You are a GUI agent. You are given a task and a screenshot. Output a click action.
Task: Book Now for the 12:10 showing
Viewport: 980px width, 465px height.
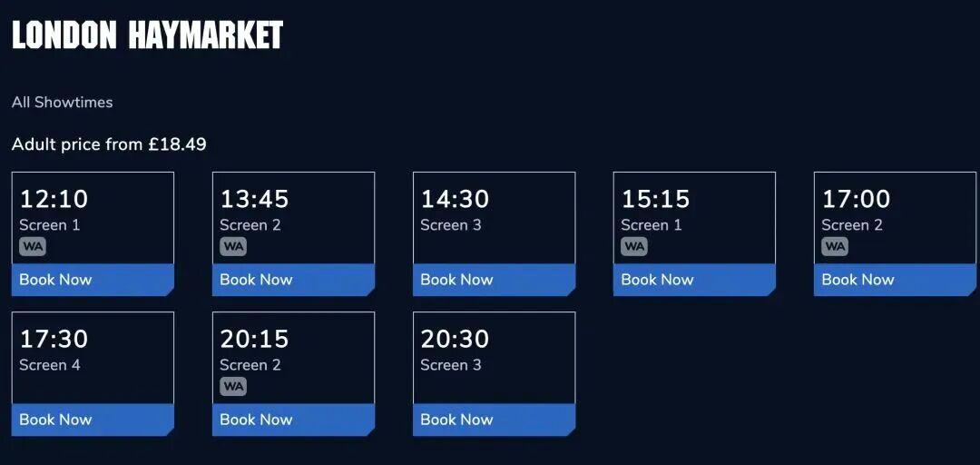[x=92, y=280]
